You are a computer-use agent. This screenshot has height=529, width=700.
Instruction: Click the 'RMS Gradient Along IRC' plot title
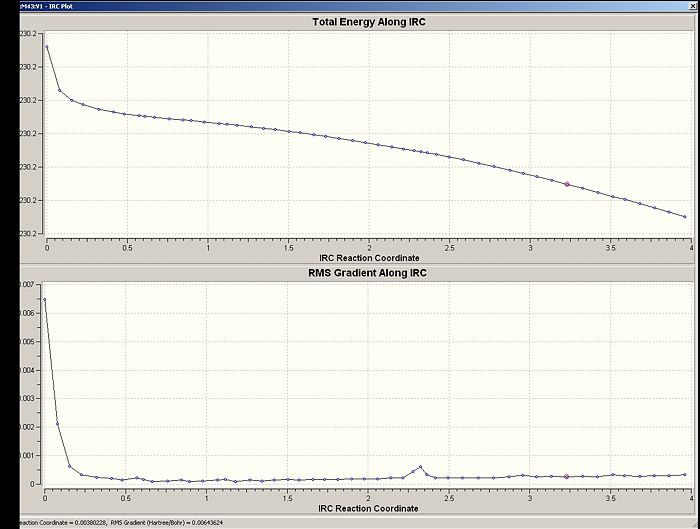[367, 273]
